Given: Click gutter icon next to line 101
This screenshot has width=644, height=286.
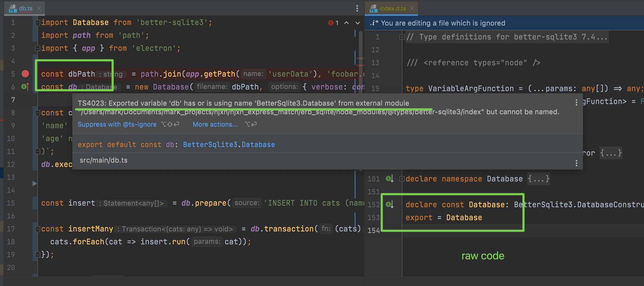Looking at the screenshot, I should coord(389,178).
